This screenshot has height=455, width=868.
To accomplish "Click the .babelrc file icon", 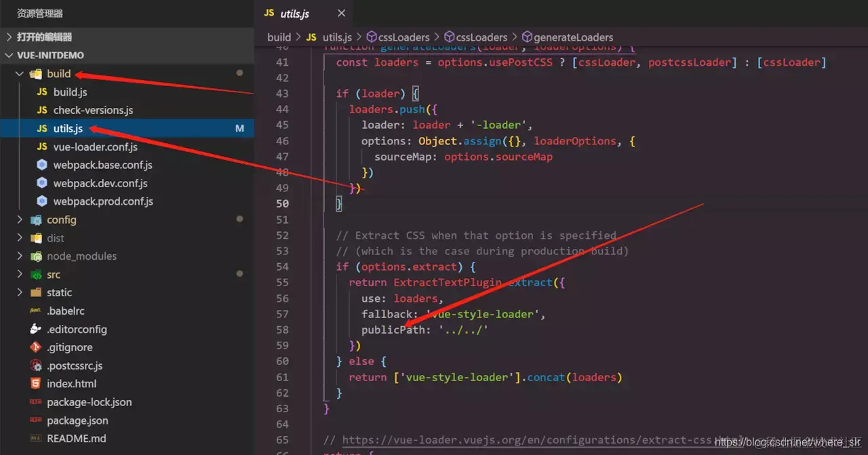I will [x=36, y=311].
